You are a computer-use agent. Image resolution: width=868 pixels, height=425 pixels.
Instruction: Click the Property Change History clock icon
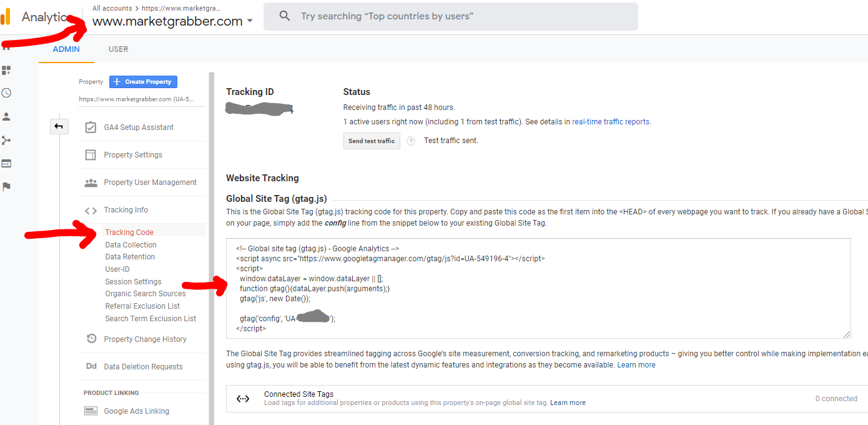pyautogui.click(x=91, y=339)
